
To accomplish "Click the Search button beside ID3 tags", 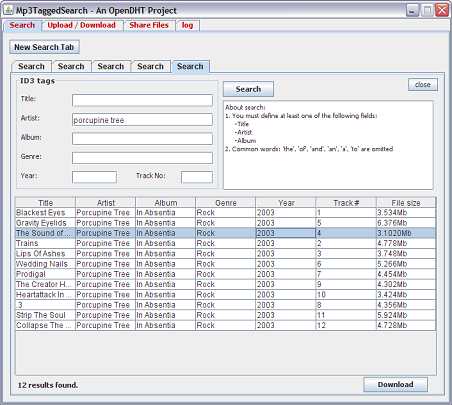I will [x=248, y=89].
